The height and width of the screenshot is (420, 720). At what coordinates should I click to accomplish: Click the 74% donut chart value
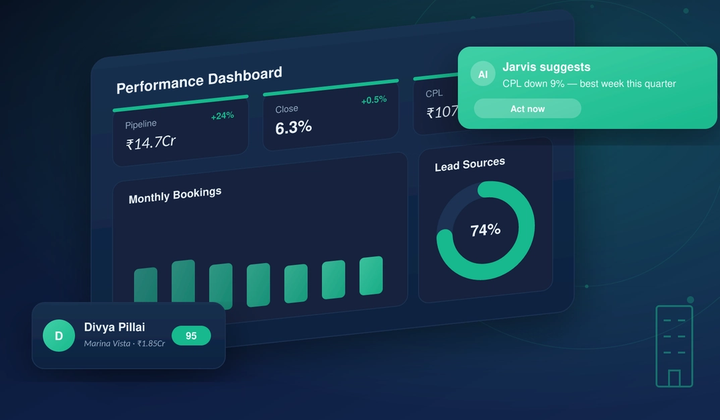(x=485, y=230)
